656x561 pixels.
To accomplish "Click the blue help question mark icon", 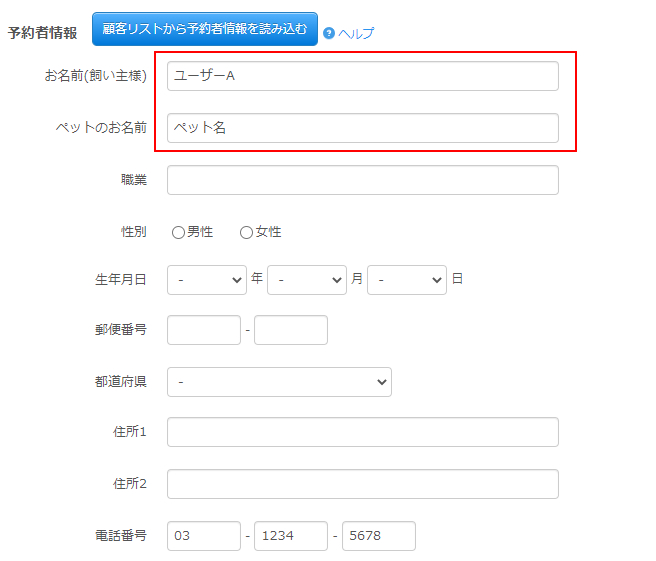I will point(328,33).
